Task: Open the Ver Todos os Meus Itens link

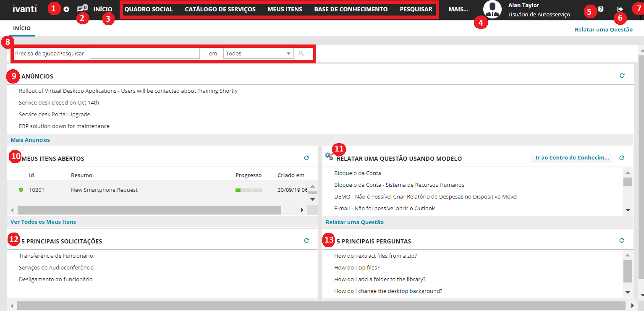Action: click(x=43, y=222)
